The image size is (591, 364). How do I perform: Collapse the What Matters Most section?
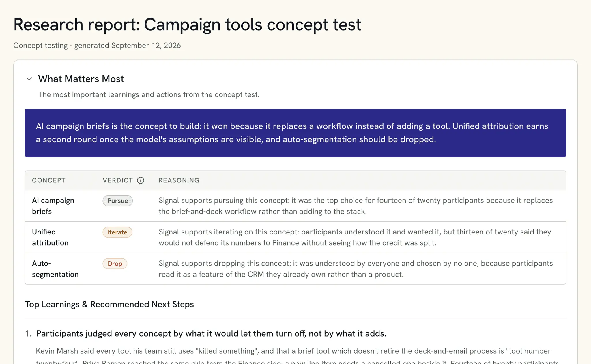(29, 79)
